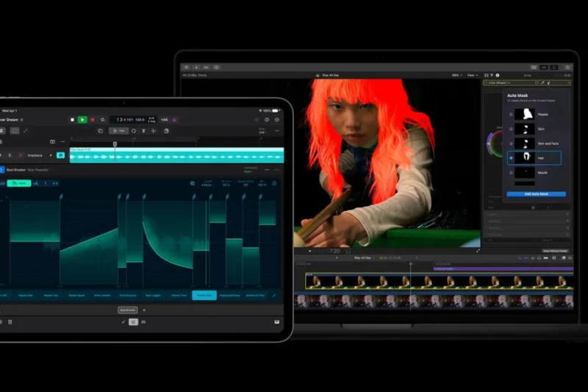This screenshot has height=392, width=588.
Task: Click the cyan Anastacia track instrument icon
Action: (60, 155)
